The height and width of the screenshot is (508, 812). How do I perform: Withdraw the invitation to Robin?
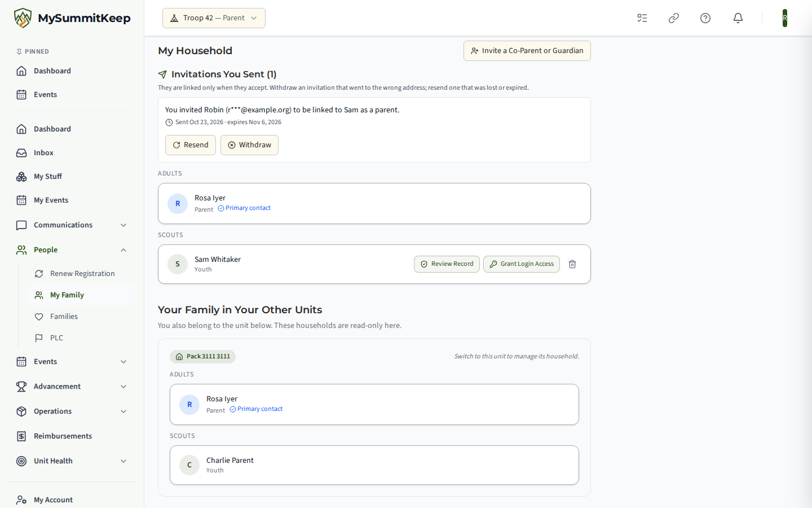point(249,145)
